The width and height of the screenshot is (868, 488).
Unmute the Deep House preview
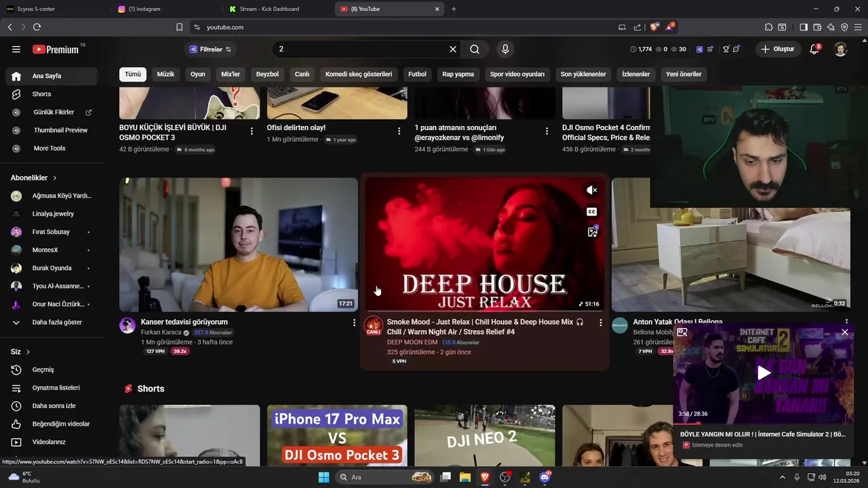point(592,190)
